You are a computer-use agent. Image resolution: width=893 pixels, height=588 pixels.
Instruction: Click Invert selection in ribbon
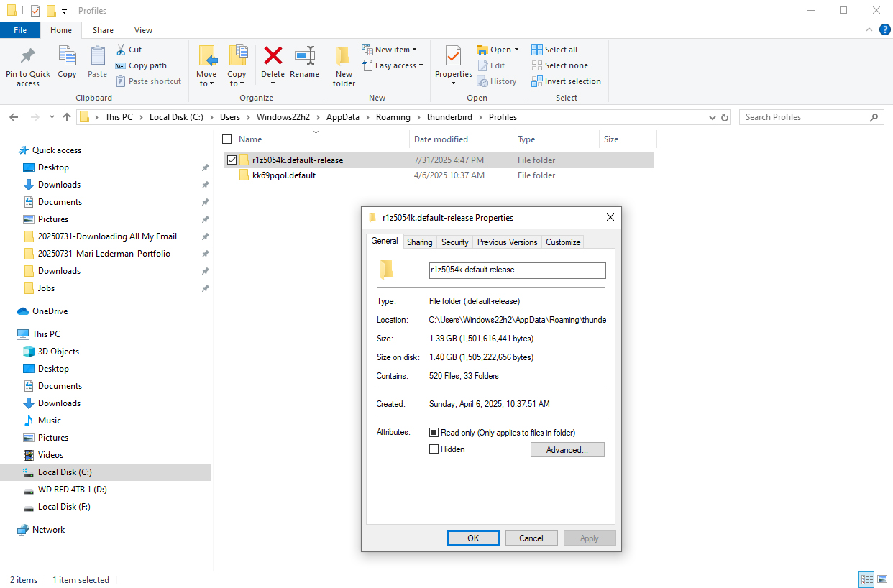click(566, 81)
